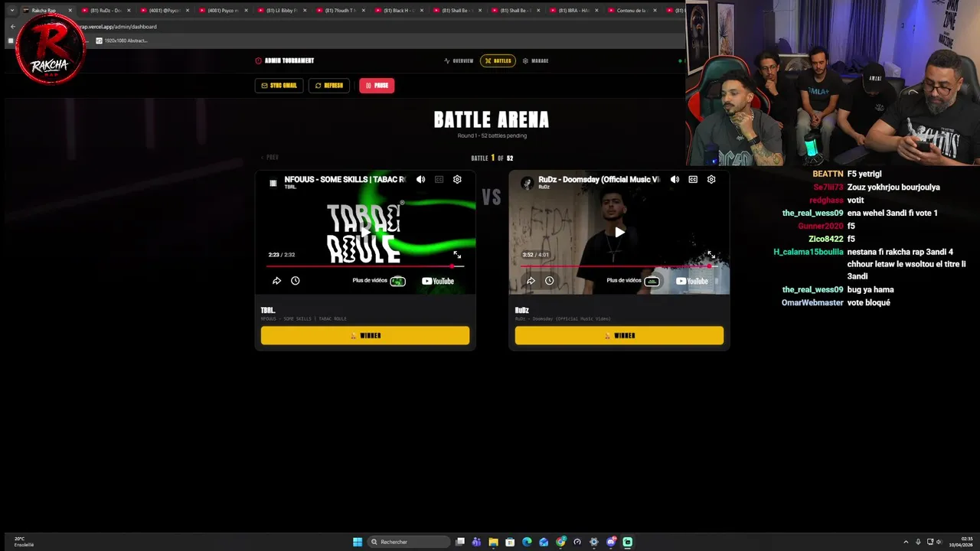Click the Rechercher taskbar search box

coord(409,542)
